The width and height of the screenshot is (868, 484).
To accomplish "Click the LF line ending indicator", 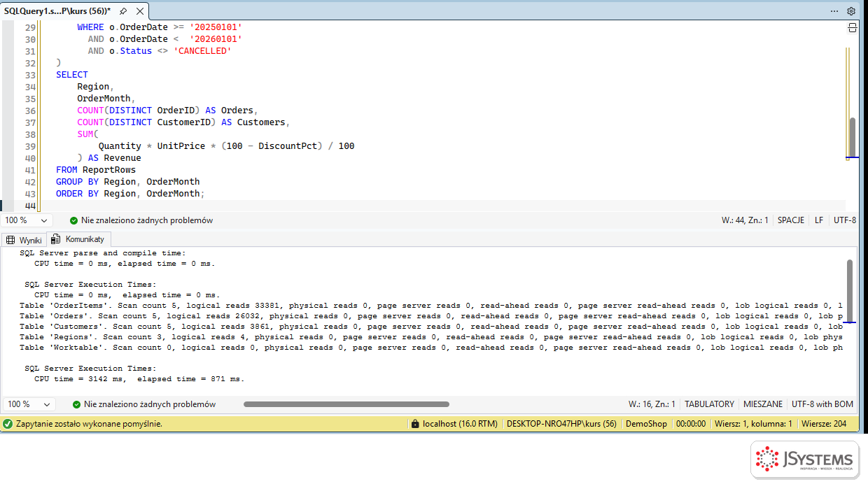I will (819, 220).
